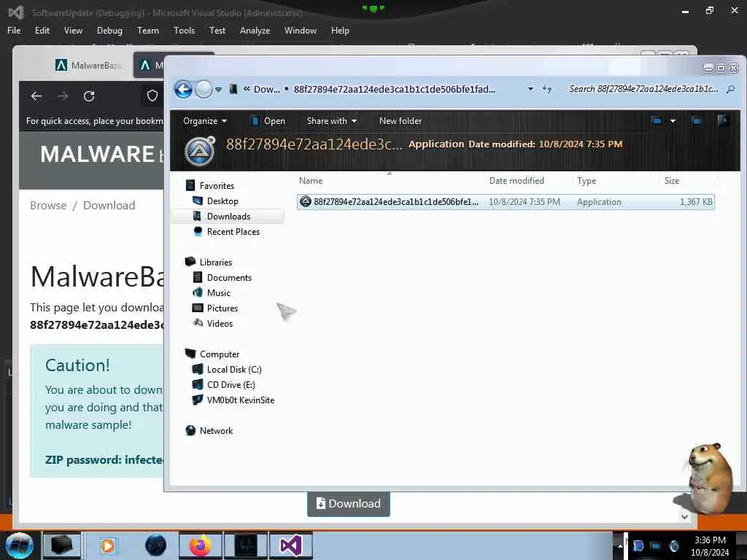Open Visual Studio Analyze menu
This screenshot has height=560, width=747.
(255, 31)
